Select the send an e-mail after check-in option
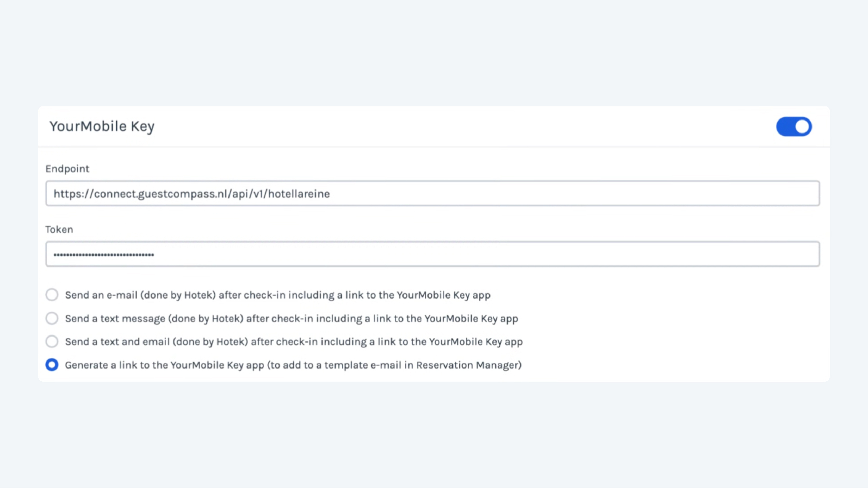This screenshot has height=488, width=868. (52, 295)
